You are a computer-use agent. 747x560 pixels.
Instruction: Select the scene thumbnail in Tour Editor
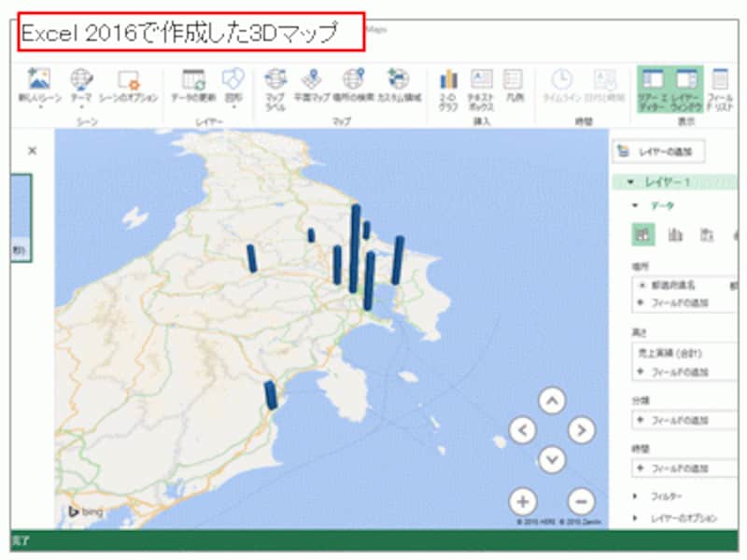(21, 217)
